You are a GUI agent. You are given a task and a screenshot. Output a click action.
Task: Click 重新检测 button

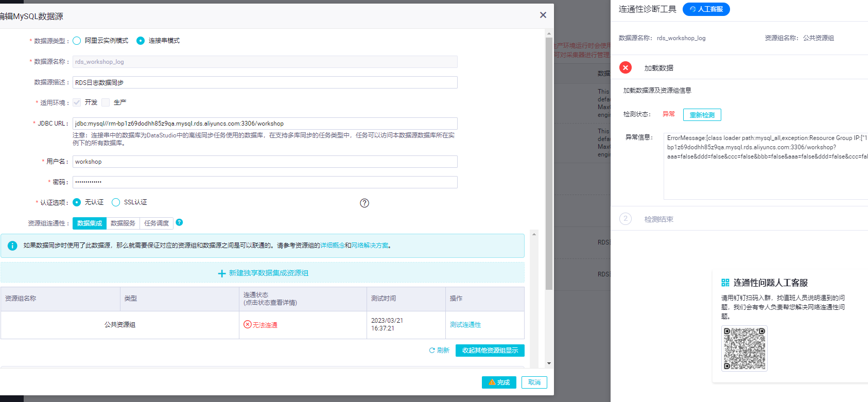click(x=702, y=115)
